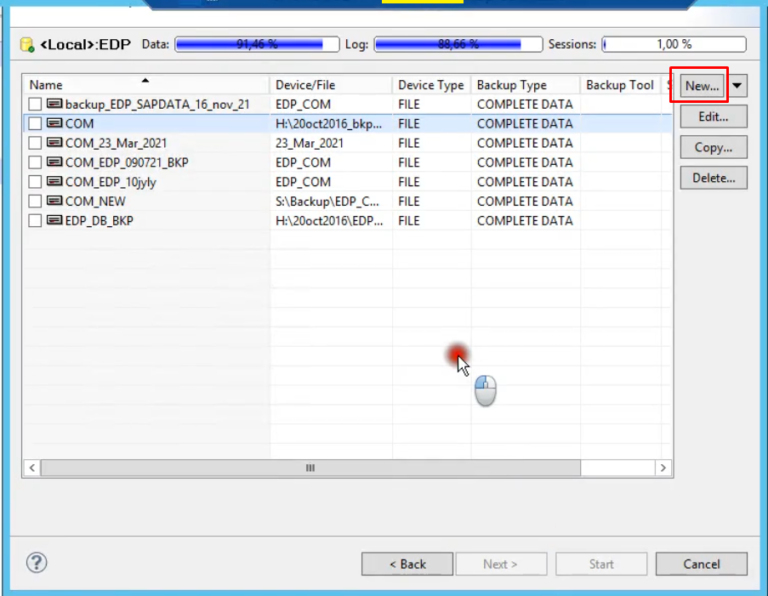Click COMPLETE DATA in the EDP_DB_BKP row
This screenshot has width=768, height=596.
click(525, 221)
